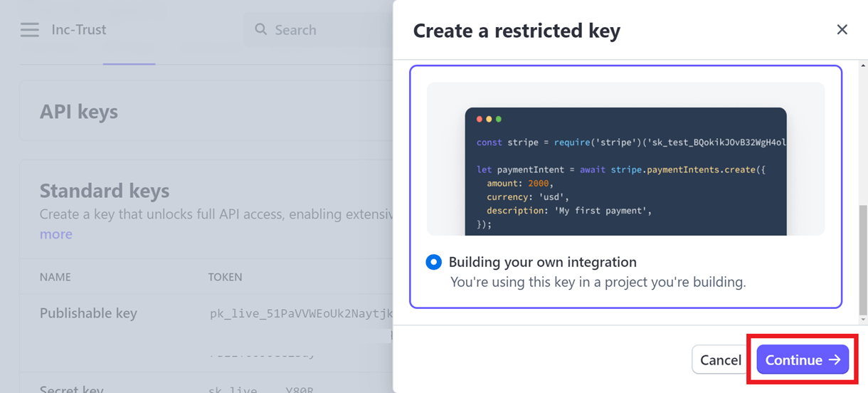
Task: Click into the Search field
Action: [318, 30]
